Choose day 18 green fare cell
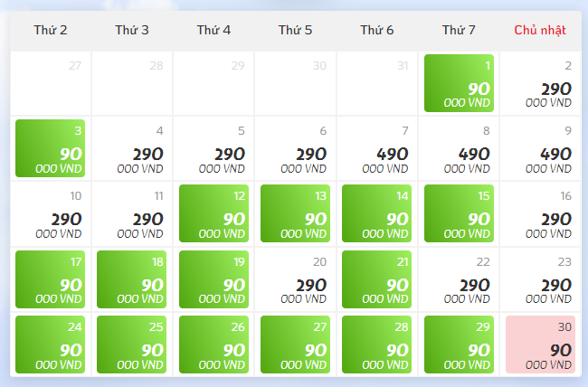Image resolution: width=588 pixels, height=387 pixels. tap(132, 279)
